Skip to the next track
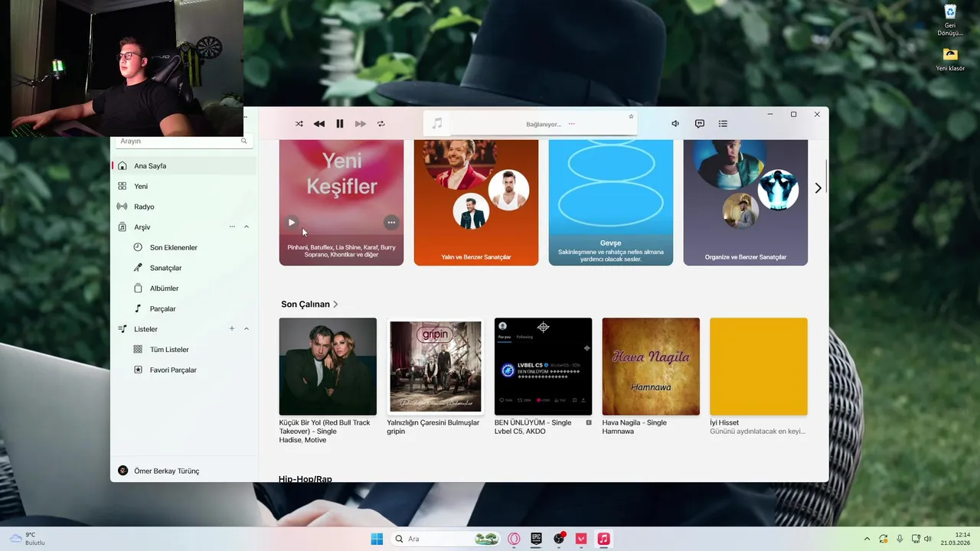Viewport: 980px width, 551px height. tap(361, 124)
